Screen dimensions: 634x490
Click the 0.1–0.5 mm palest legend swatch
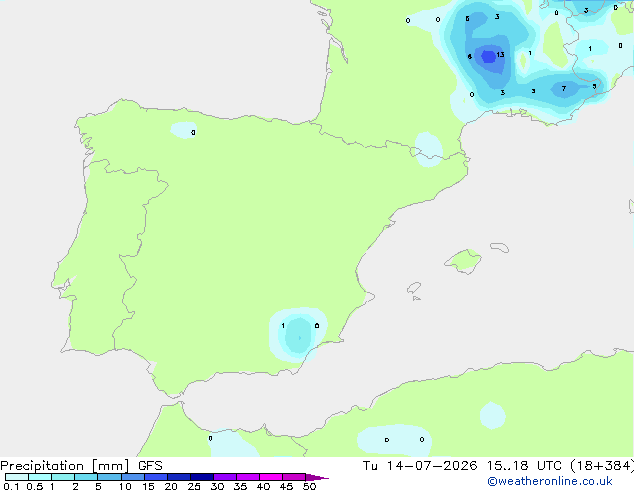tap(17, 477)
